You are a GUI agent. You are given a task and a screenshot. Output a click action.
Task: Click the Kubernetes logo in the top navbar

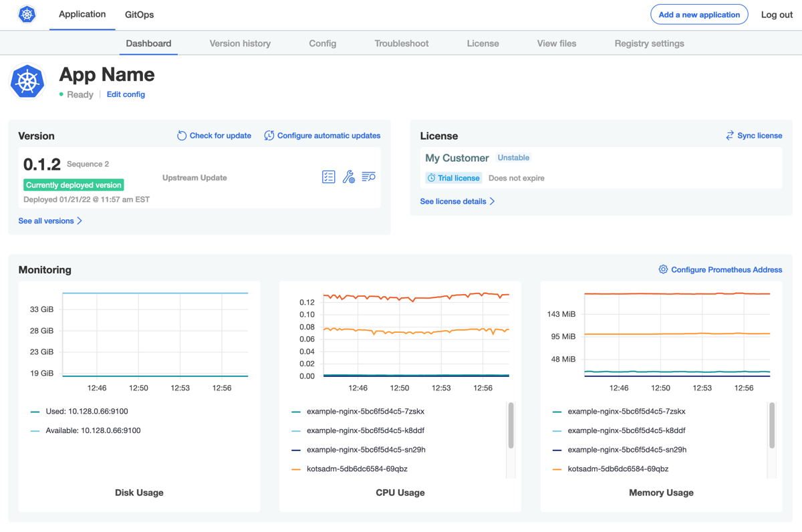[27, 13]
